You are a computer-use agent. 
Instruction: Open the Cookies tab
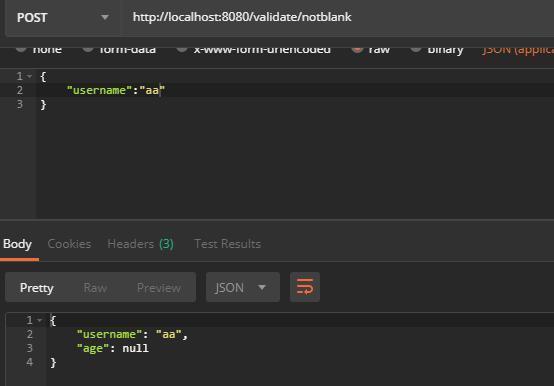pyautogui.click(x=69, y=244)
